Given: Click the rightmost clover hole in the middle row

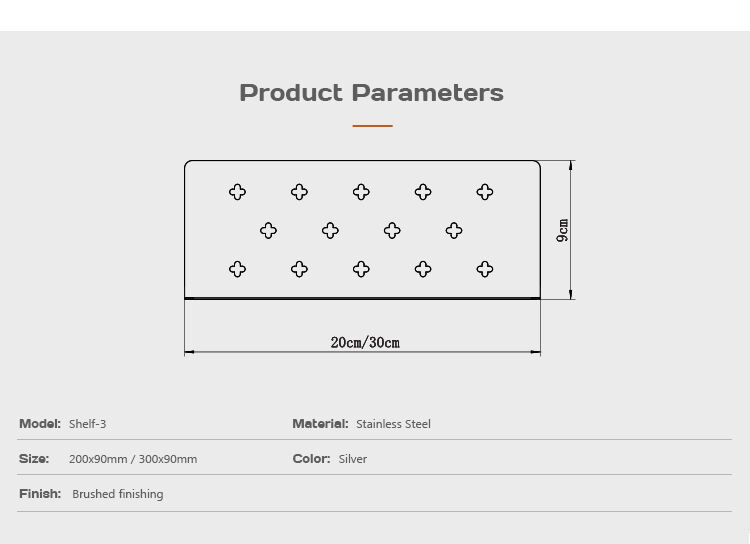Looking at the screenshot, I should tap(454, 231).
